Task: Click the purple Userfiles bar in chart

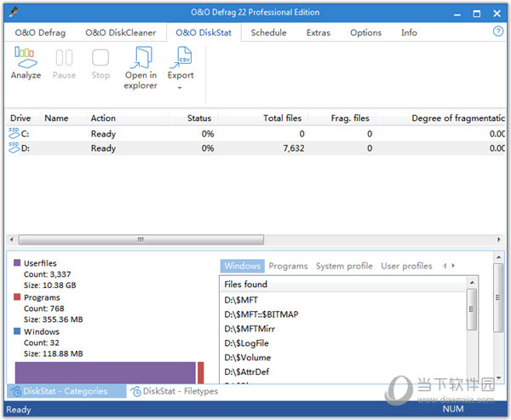Action: (106, 372)
